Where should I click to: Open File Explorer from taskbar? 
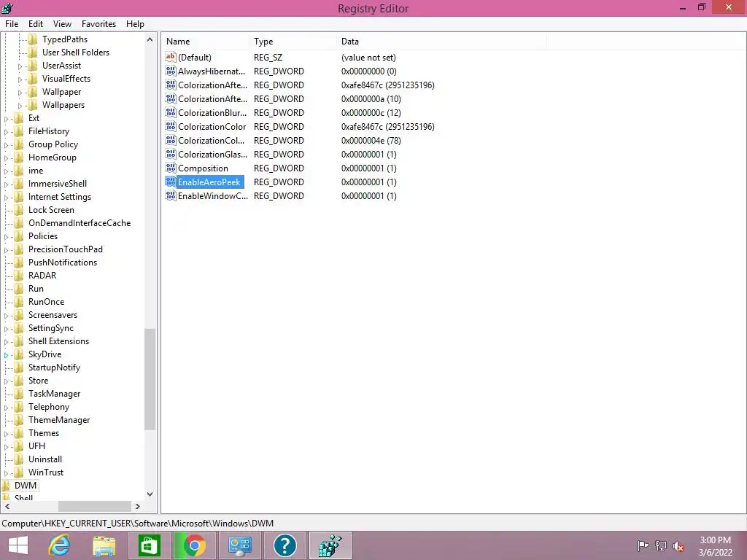104,545
